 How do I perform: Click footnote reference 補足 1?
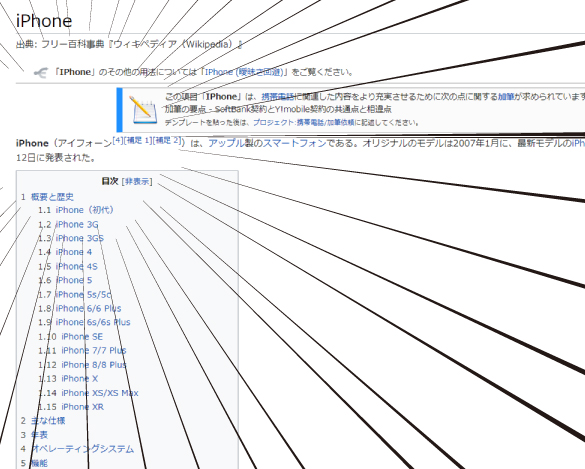click(138, 141)
